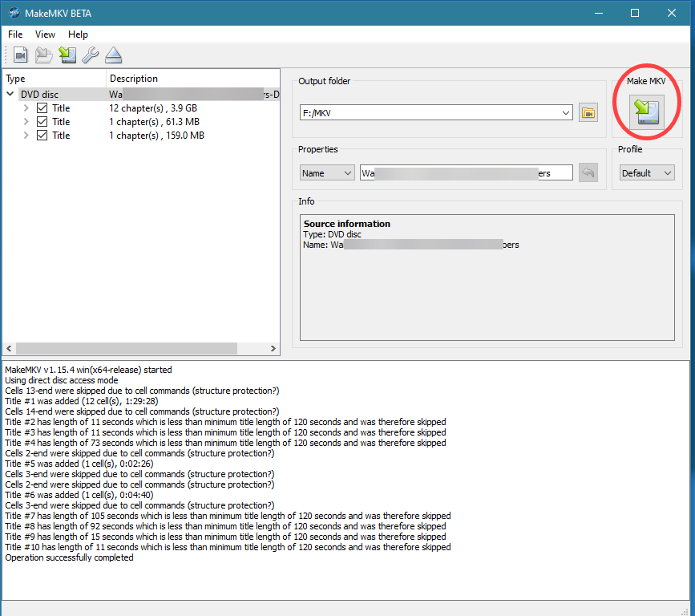Image resolution: width=695 pixels, height=616 pixels.
Task: Click the tree scroll right arrow
Action: [x=273, y=349]
